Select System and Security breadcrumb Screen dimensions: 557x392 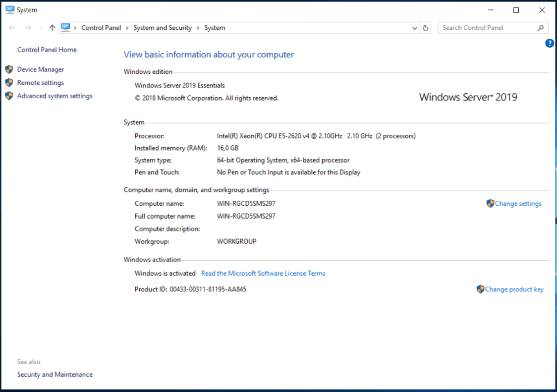[163, 28]
